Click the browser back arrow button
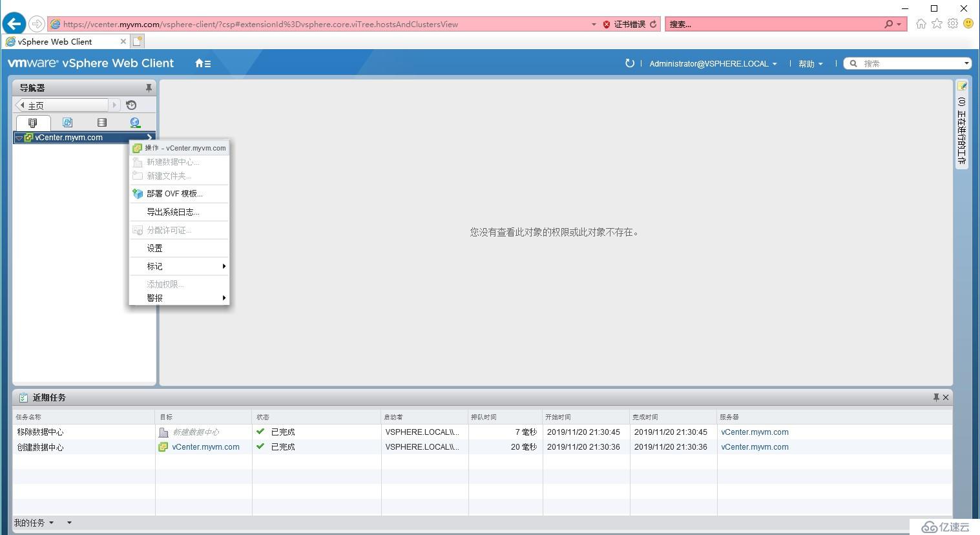This screenshot has width=980, height=535. tap(14, 24)
